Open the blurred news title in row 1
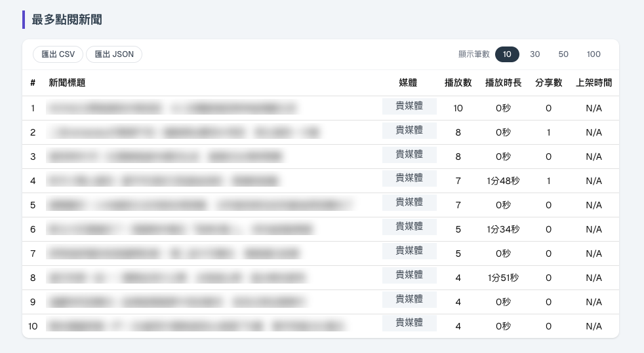644x353 pixels. [x=172, y=108]
